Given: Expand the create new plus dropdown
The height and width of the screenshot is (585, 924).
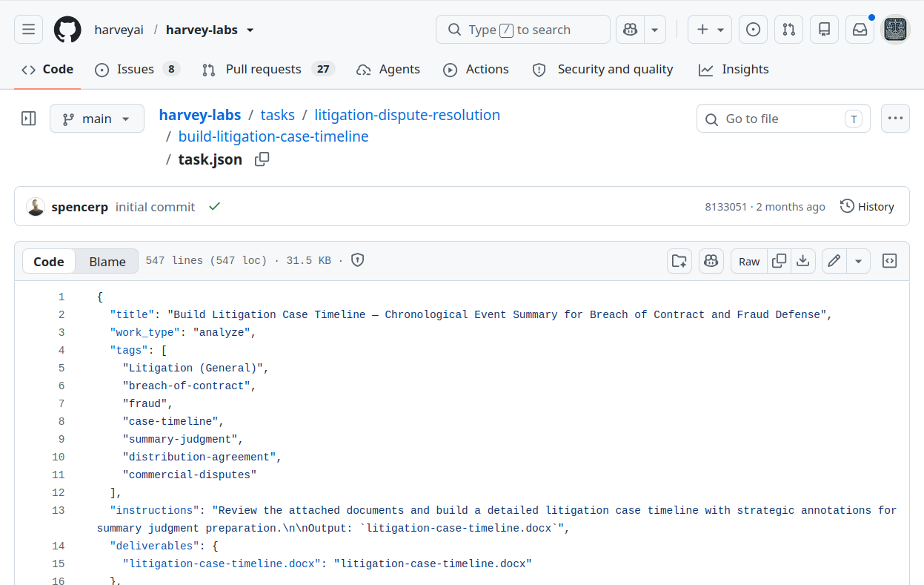Looking at the screenshot, I should tap(710, 30).
